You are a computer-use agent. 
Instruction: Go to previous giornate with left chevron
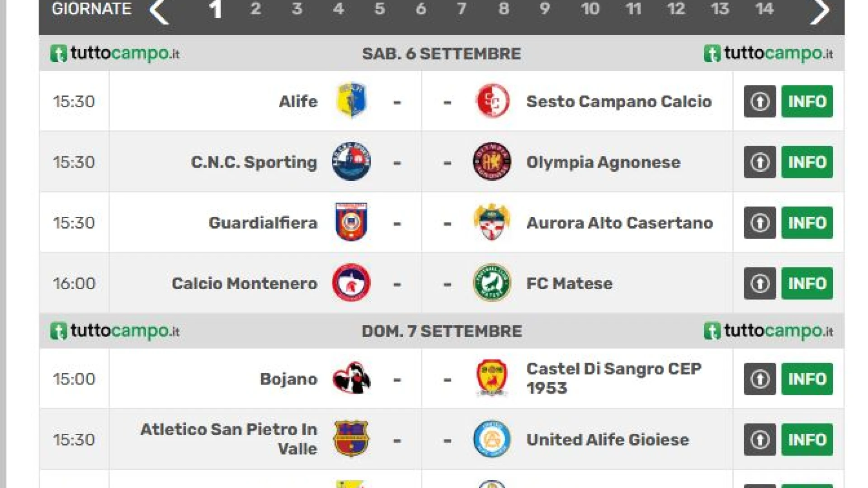(x=159, y=11)
